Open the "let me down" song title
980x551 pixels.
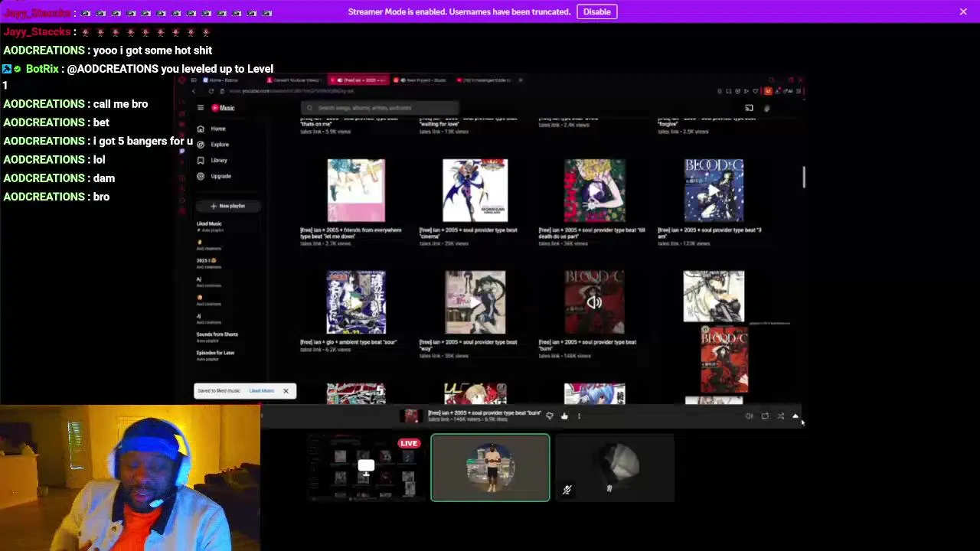(x=351, y=233)
